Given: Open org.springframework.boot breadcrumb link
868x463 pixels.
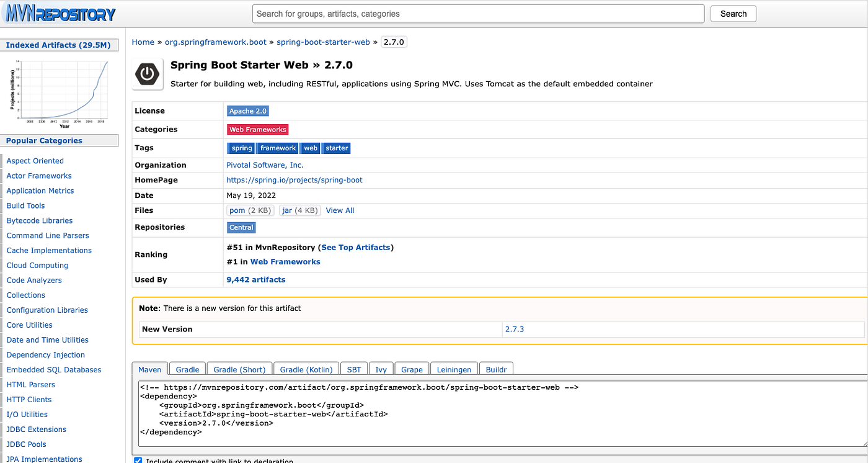Looking at the screenshot, I should (216, 42).
